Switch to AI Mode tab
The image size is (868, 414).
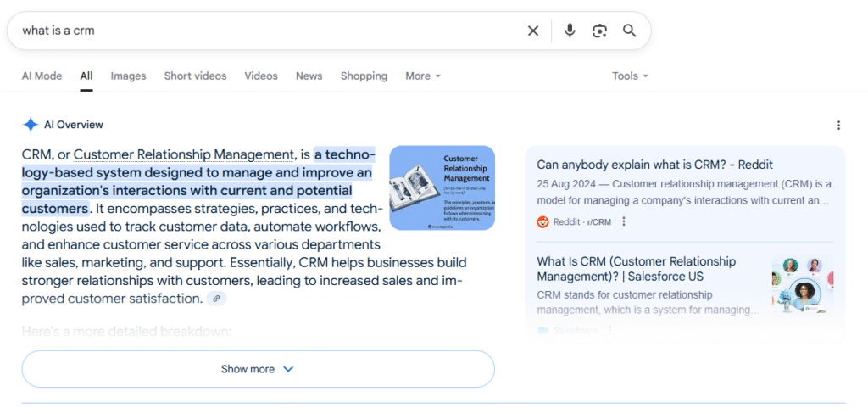pyautogui.click(x=42, y=76)
